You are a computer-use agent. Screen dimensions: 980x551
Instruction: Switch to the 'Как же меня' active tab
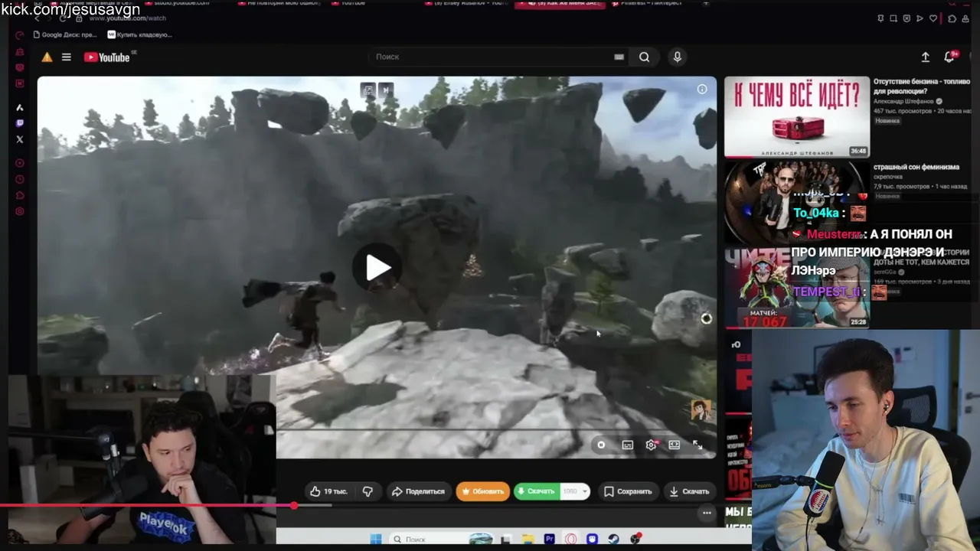560,4
